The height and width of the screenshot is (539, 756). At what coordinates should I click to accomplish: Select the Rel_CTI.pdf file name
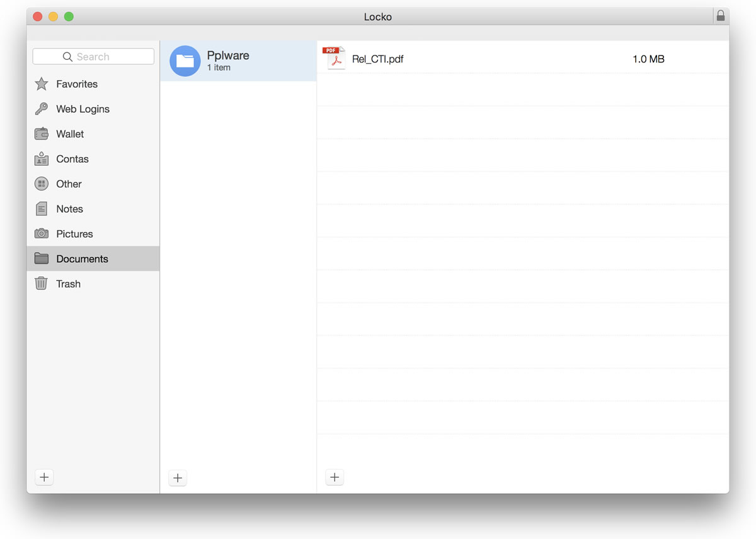(377, 59)
